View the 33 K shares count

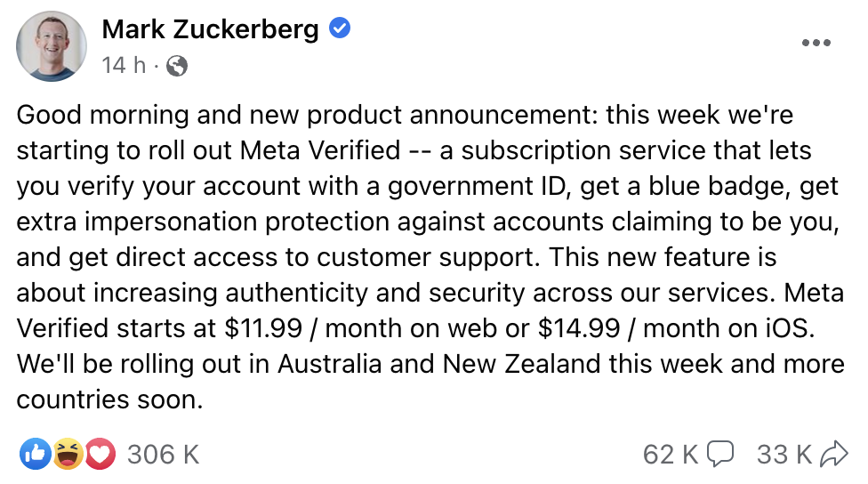click(784, 455)
